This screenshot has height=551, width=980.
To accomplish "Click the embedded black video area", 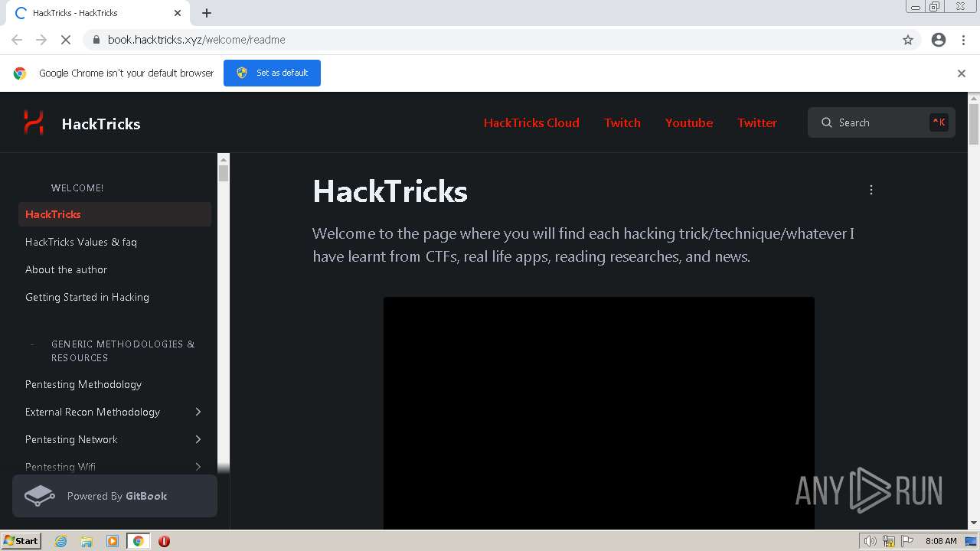I will coord(599,412).
